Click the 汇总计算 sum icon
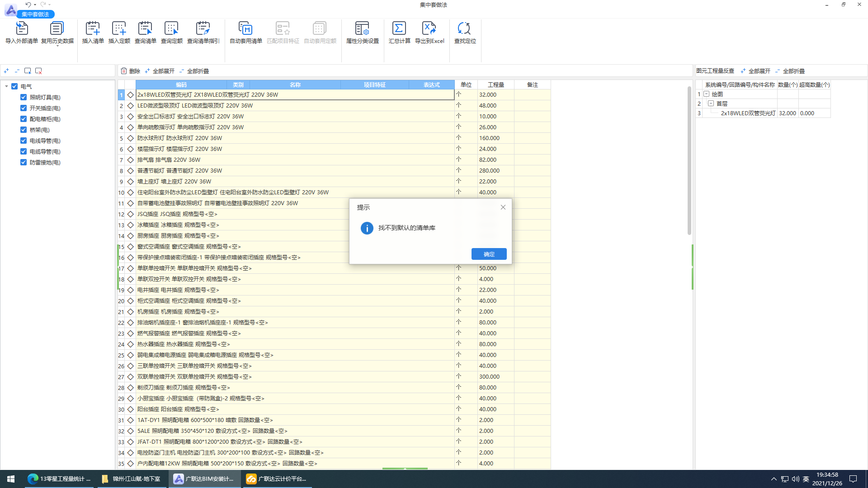 coord(399,28)
